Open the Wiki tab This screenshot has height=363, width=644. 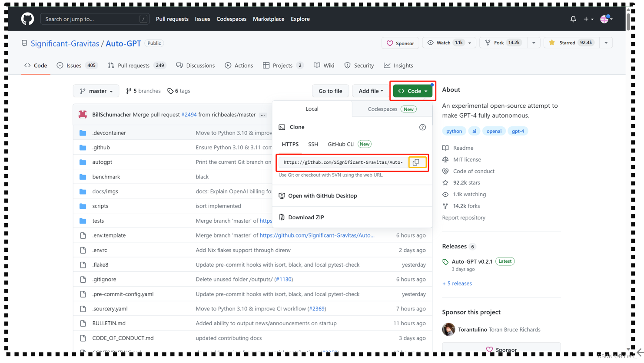[x=324, y=66]
